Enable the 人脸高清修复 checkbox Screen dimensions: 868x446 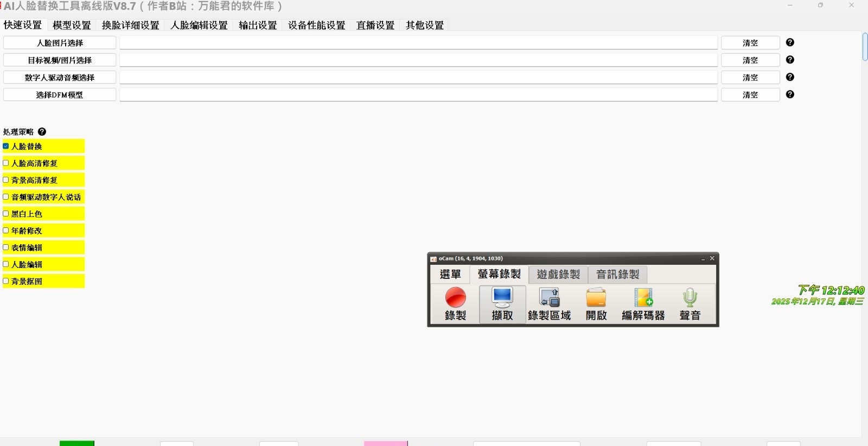click(6, 163)
